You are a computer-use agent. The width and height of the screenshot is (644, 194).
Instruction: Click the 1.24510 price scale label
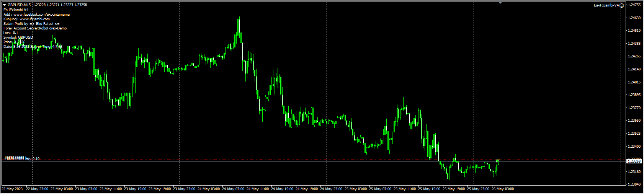point(634,31)
